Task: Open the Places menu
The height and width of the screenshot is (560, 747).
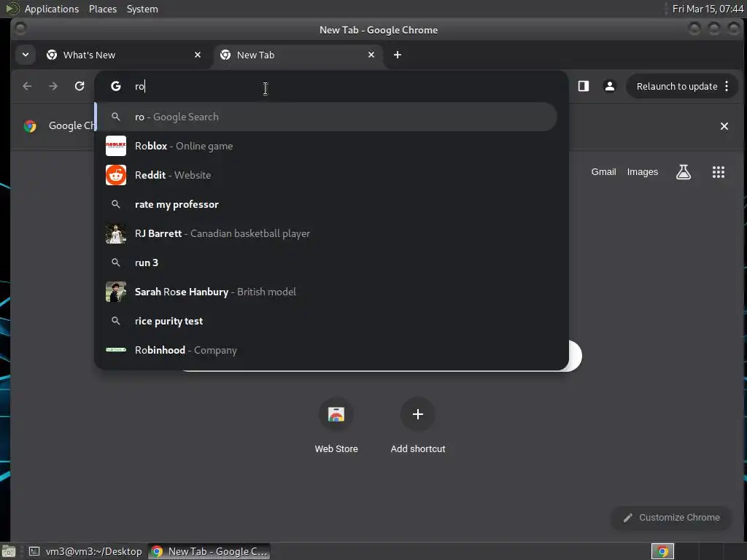Action: [102, 9]
